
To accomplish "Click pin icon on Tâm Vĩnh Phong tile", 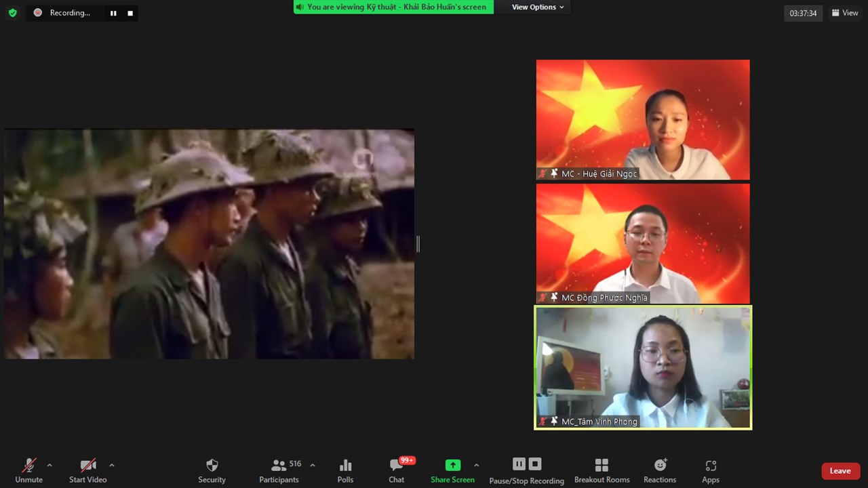I will coord(554,422).
